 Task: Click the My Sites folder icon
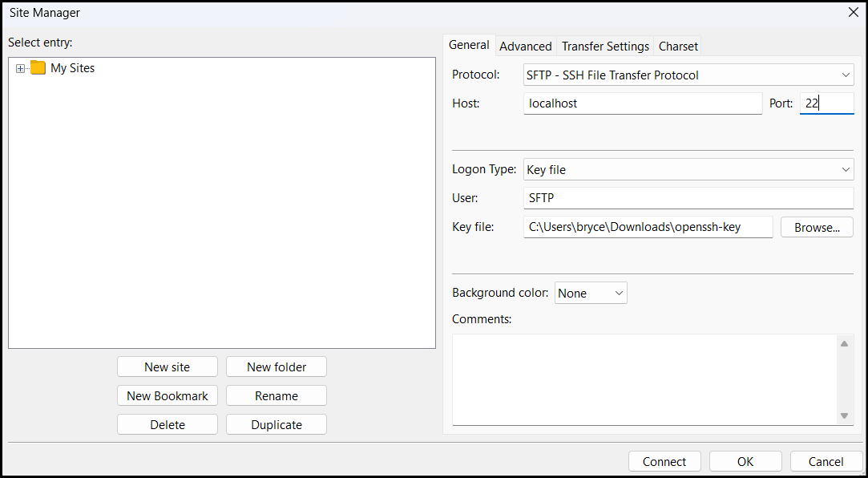[37, 68]
